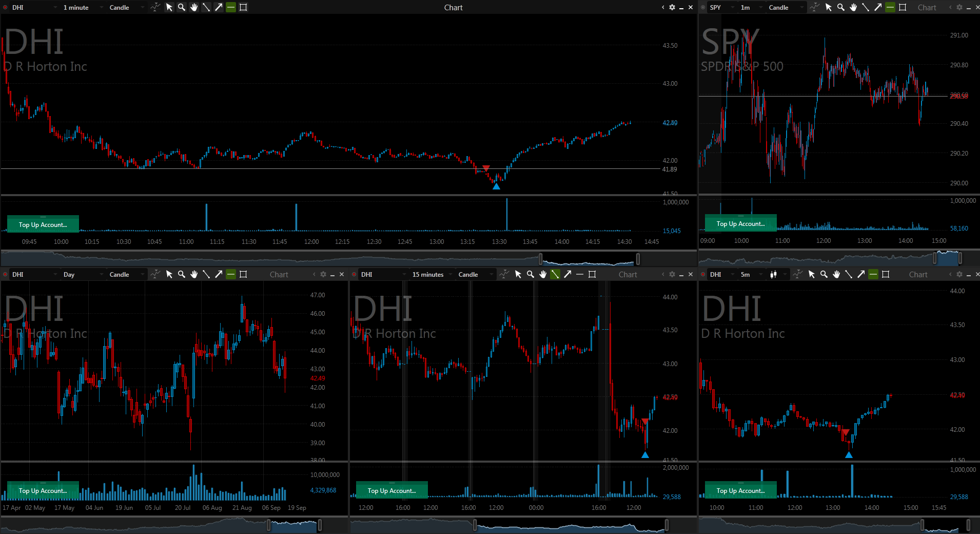Toggle horizontal line tool in DHI 1 minute chart
980x534 pixels.
point(231,7)
